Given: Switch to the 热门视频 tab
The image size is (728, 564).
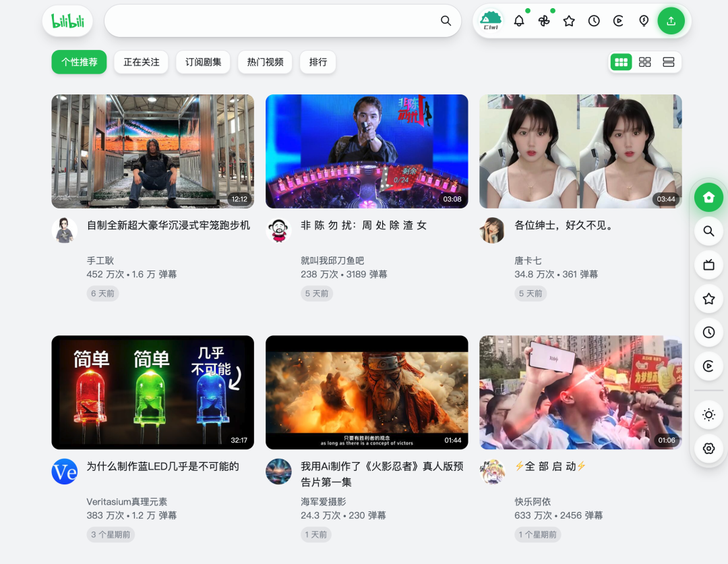Looking at the screenshot, I should pyautogui.click(x=265, y=62).
